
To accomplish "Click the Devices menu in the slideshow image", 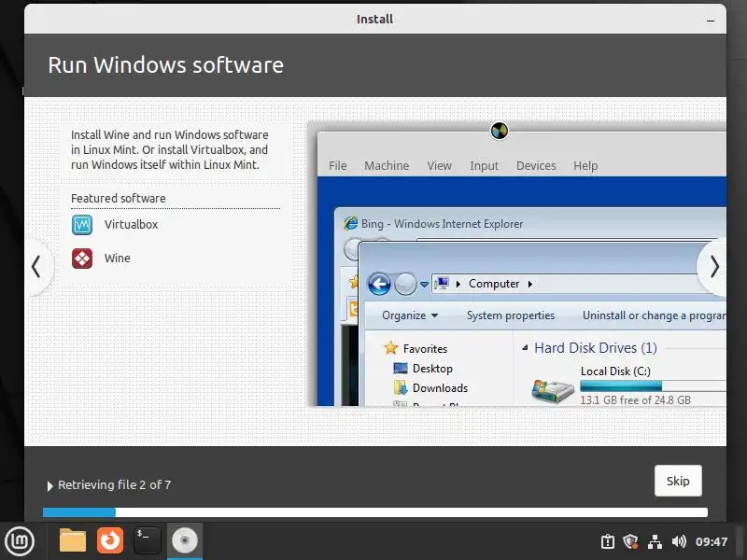I will (x=536, y=166).
